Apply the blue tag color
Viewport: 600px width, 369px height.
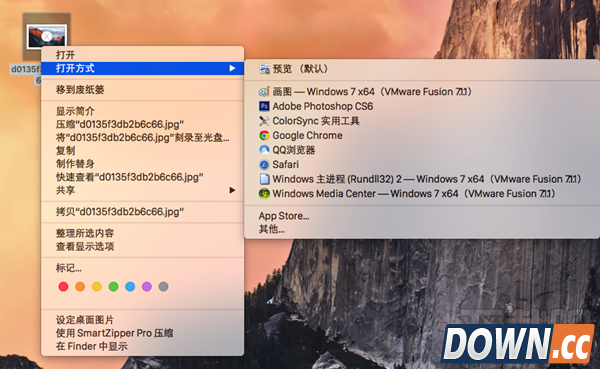(130, 286)
